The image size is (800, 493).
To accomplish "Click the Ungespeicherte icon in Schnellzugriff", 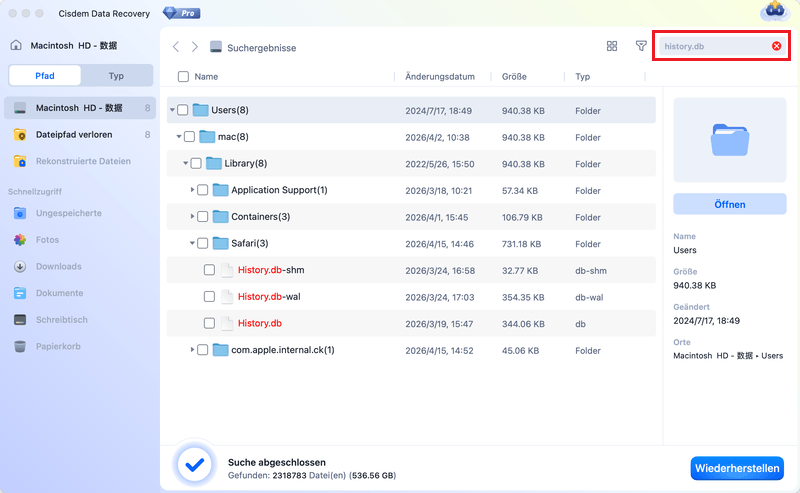I will pos(20,213).
